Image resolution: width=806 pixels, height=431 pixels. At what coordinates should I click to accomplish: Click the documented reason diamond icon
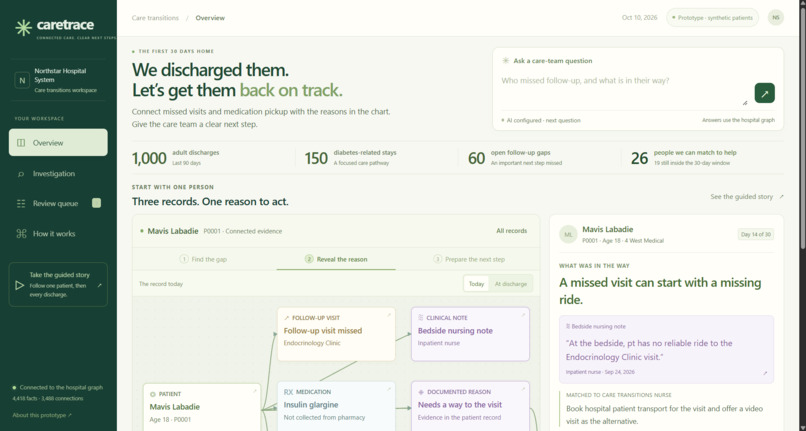tap(422, 392)
